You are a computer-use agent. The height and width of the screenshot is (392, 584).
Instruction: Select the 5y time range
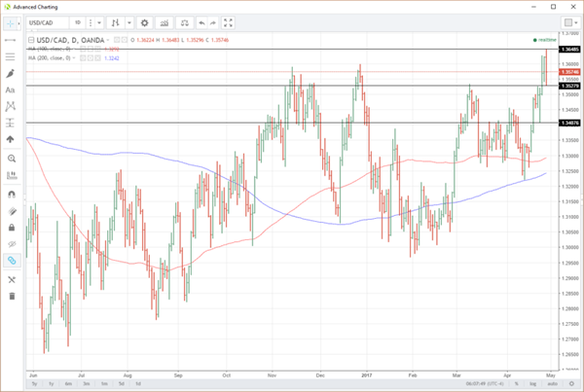point(35,384)
